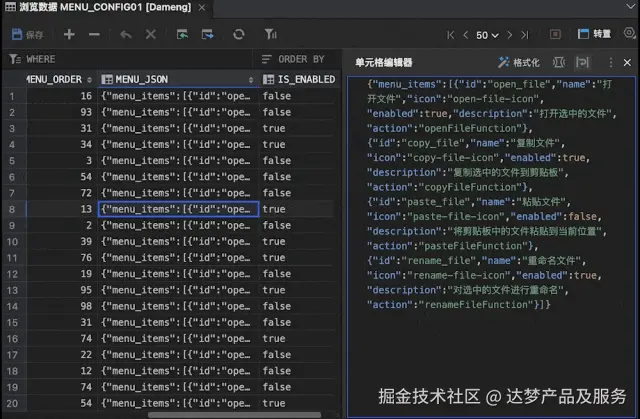The width and height of the screenshot is (640, 419).
Task: Click the WHERE filter icon
Action: 15,59
